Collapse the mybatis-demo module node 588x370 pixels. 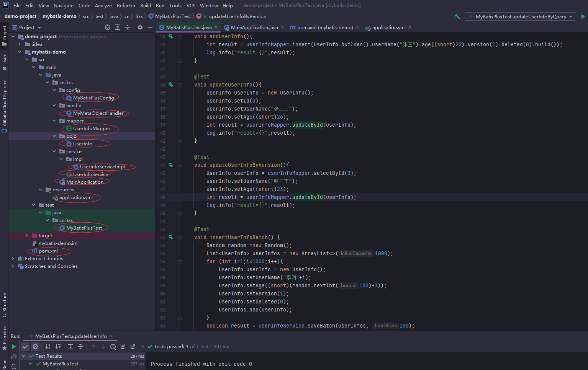20,52
